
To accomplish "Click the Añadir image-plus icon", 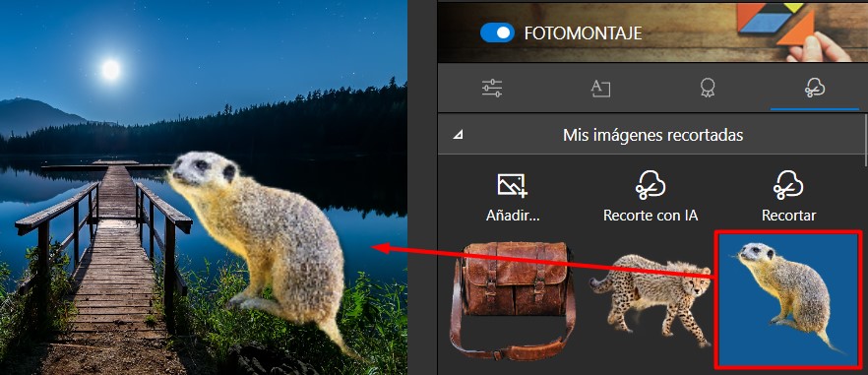I will point(512,186).
